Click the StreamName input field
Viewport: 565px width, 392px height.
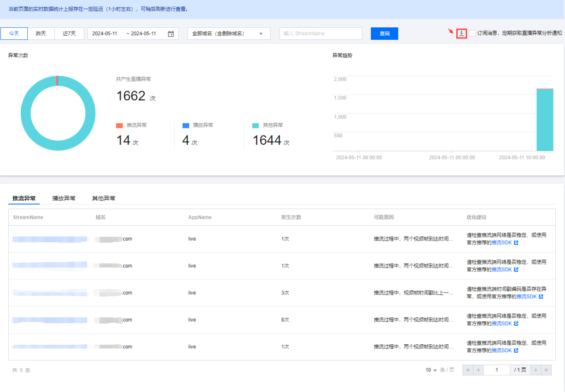click(x=320, y=34)
